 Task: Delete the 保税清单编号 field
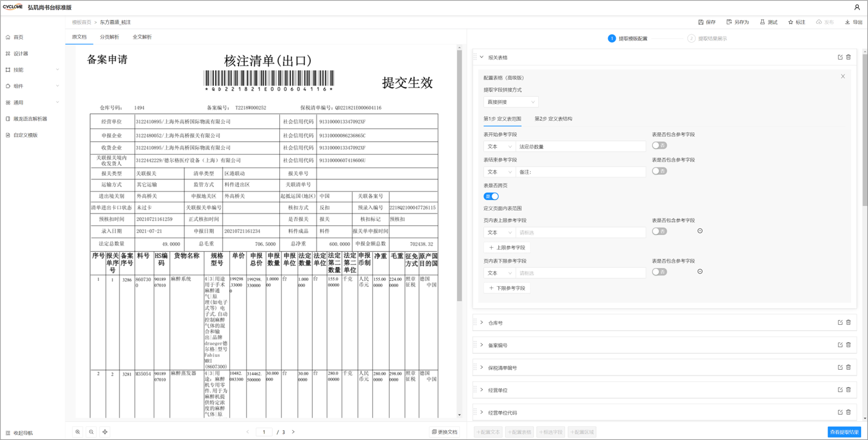(x=849, y=368)
